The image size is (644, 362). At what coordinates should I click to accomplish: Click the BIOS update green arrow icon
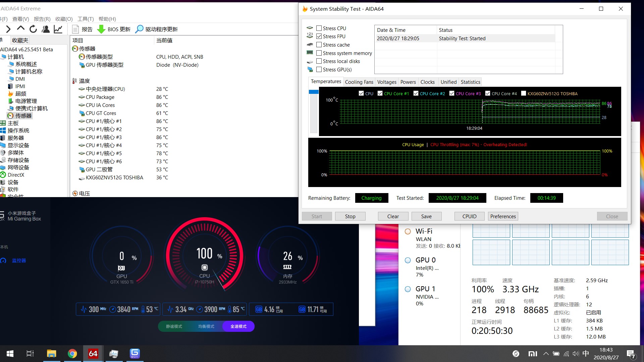pyautogui.click(x=101, y=29)
